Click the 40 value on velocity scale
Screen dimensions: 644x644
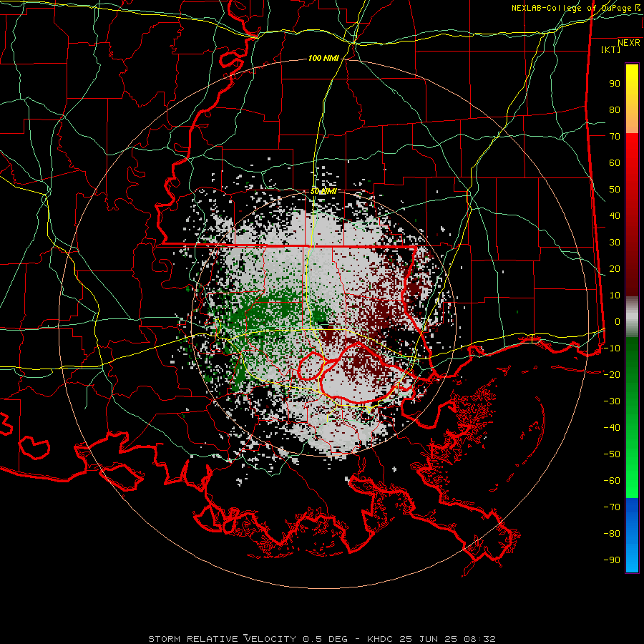[615, 215]
